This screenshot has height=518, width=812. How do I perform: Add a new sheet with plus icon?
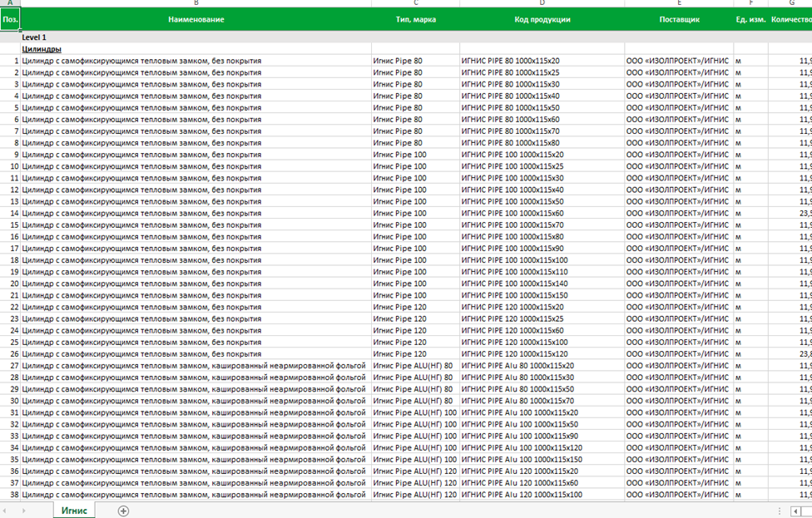click(123, 511)
